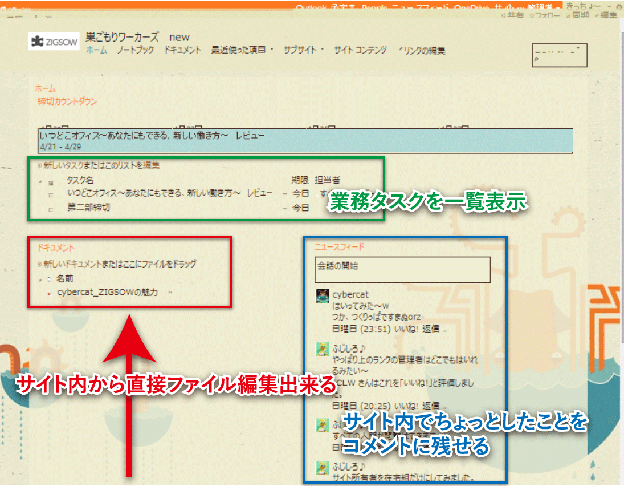
Task: Sort by the タスク名 column header
Action: coord(80,180)
